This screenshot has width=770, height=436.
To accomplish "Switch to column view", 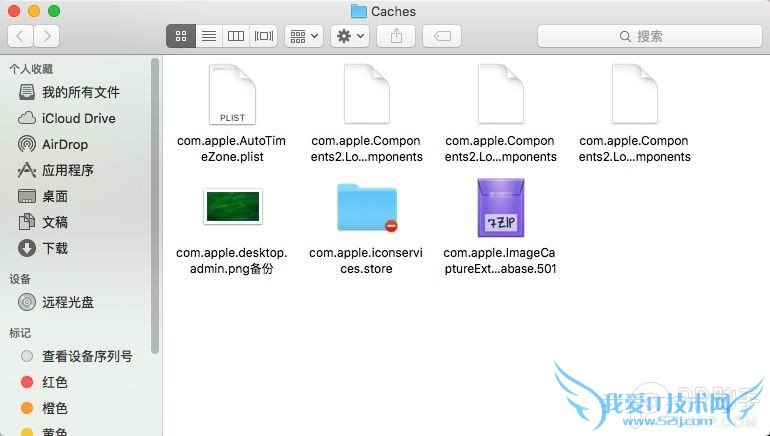I will point(236,36).
